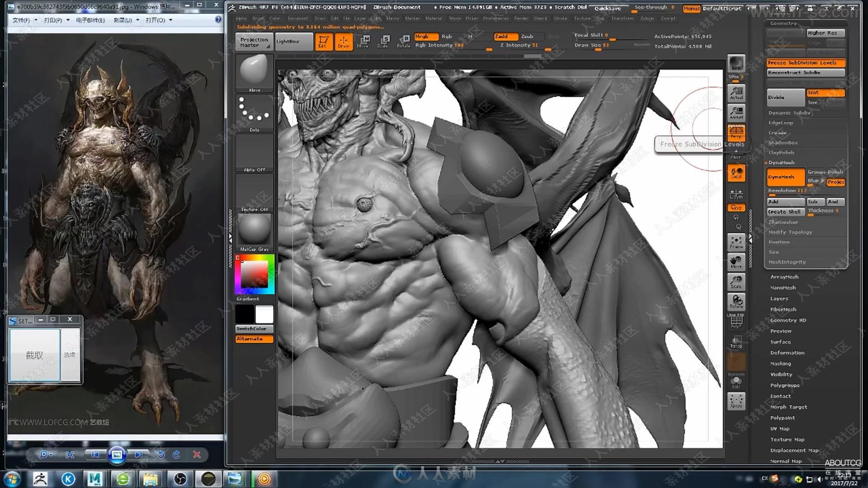Viewport: 868px width, 488px height.
Task: Click the Move canvas hand icon
Action: pos(736,262)
